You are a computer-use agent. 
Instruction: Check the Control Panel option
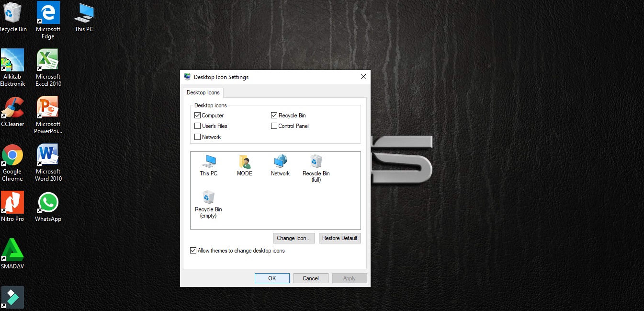click(x=274, y=126)
